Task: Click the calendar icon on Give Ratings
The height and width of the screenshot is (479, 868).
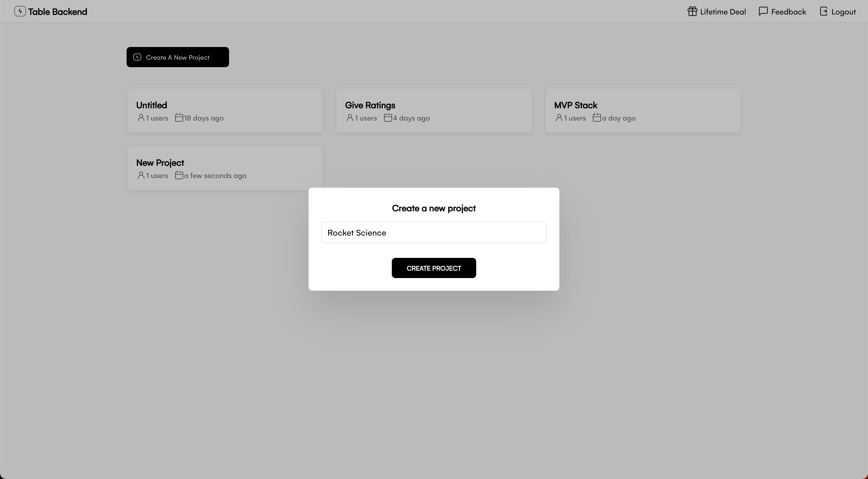Action: click(387, 118)
